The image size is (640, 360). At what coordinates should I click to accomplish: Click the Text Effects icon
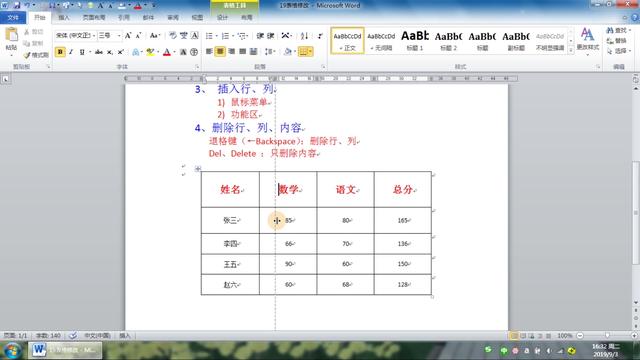tap(135, 52)
